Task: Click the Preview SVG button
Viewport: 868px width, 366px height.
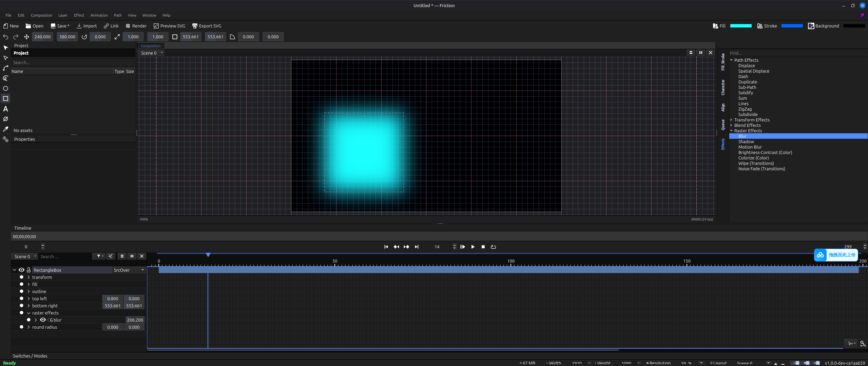Action: click(x=169, y=26)
